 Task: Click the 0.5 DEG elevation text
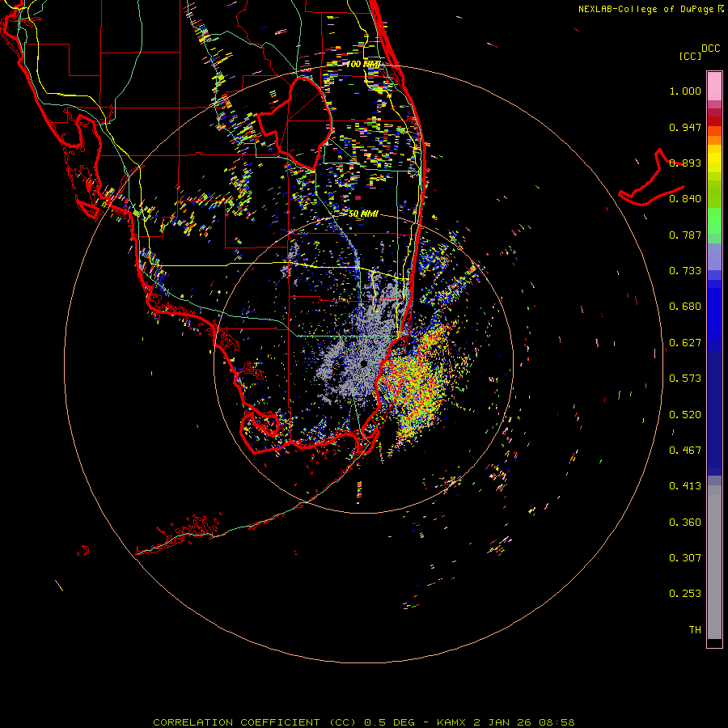[x=389, y=722]
